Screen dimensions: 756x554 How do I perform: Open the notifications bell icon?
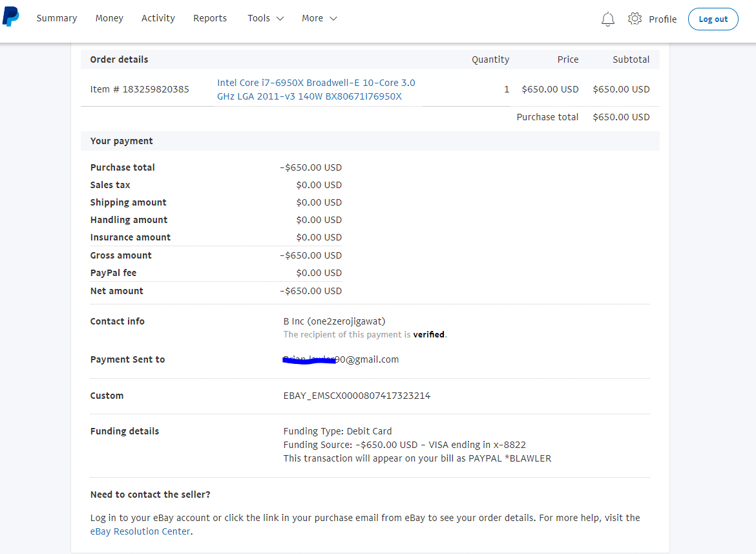607,19
